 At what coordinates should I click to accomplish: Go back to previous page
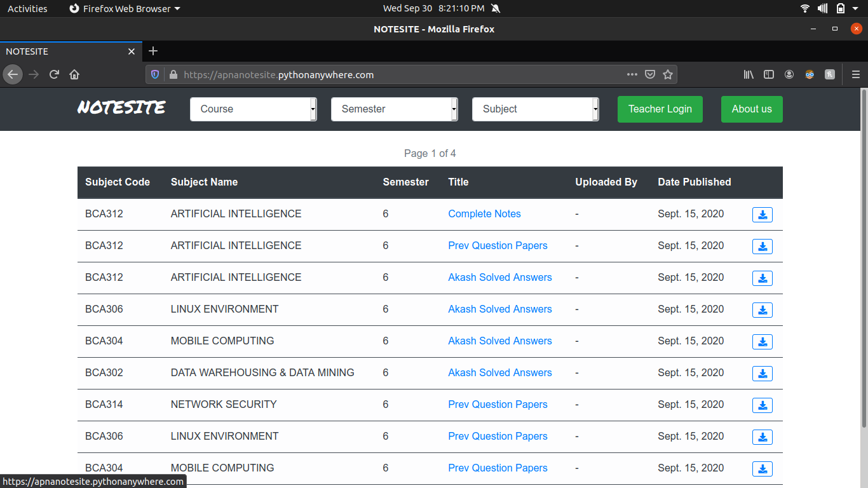point(13,74)
